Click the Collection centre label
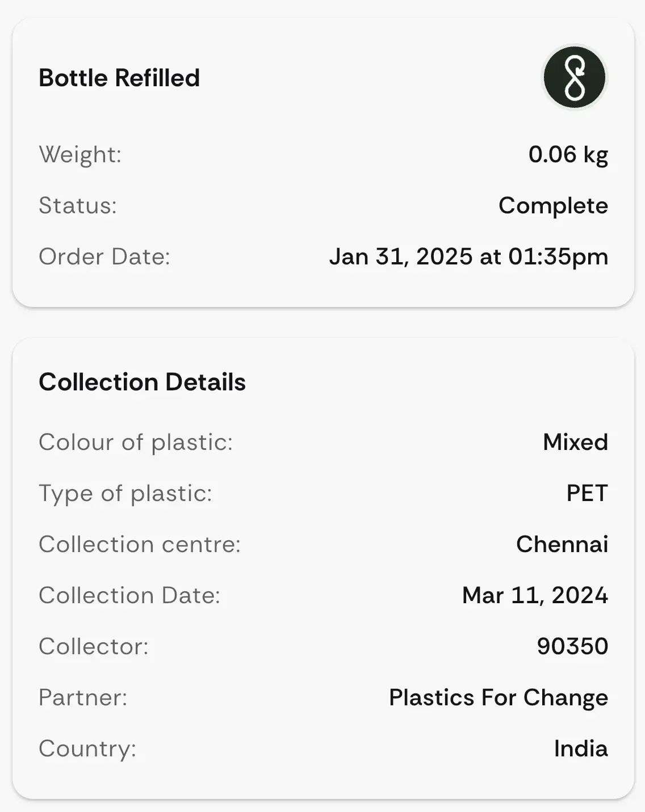This screenshot has width=645, height=812. (x=140, y=544)
